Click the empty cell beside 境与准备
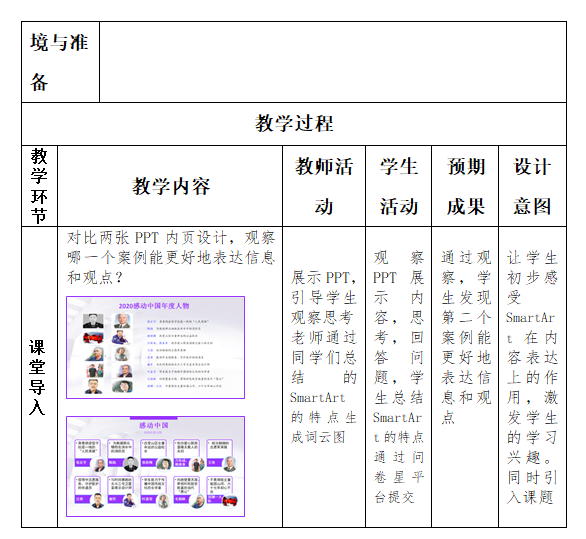 point(333,62)
